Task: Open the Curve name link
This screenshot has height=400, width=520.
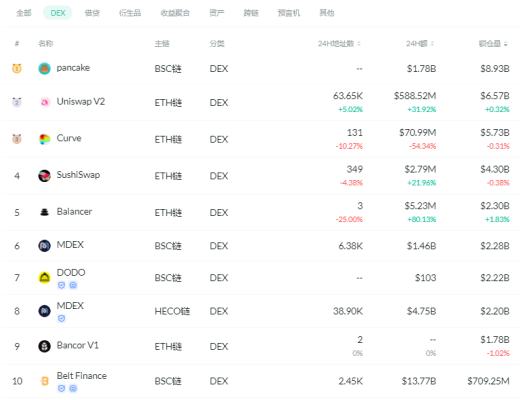Action: tap(69, 138)
